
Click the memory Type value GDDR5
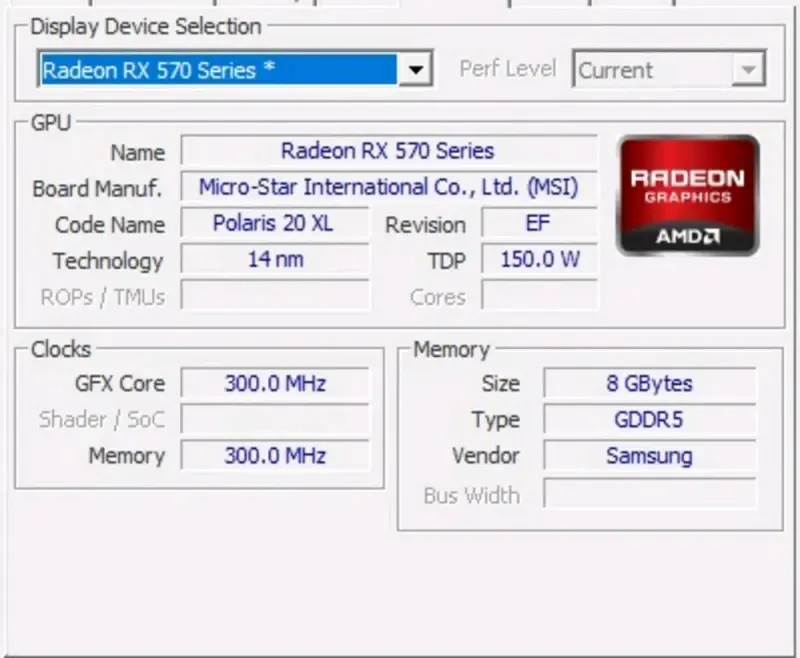tap(649, 419)
